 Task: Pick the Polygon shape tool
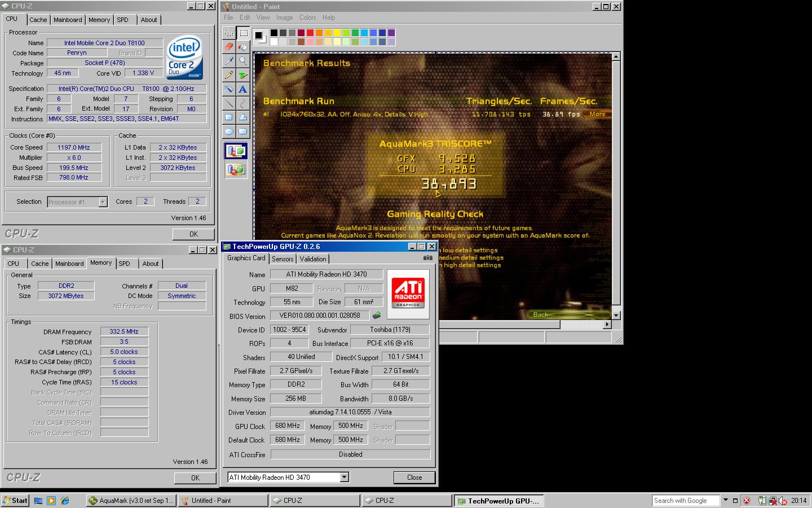[x=243, y=117]
